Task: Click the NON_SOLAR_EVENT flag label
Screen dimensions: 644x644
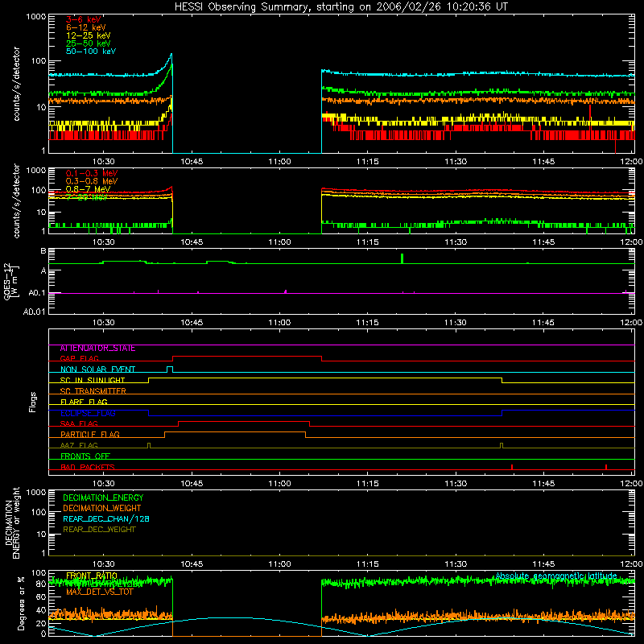Action: coord(97,369)
